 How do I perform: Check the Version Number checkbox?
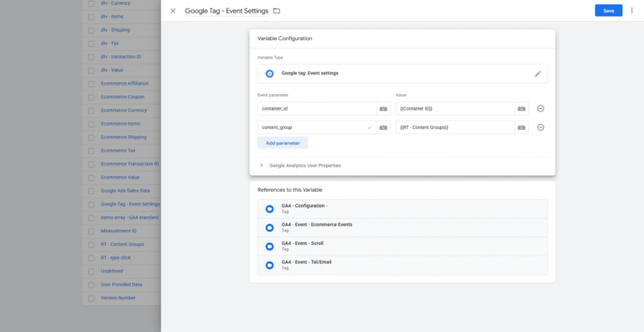(91, 298)
